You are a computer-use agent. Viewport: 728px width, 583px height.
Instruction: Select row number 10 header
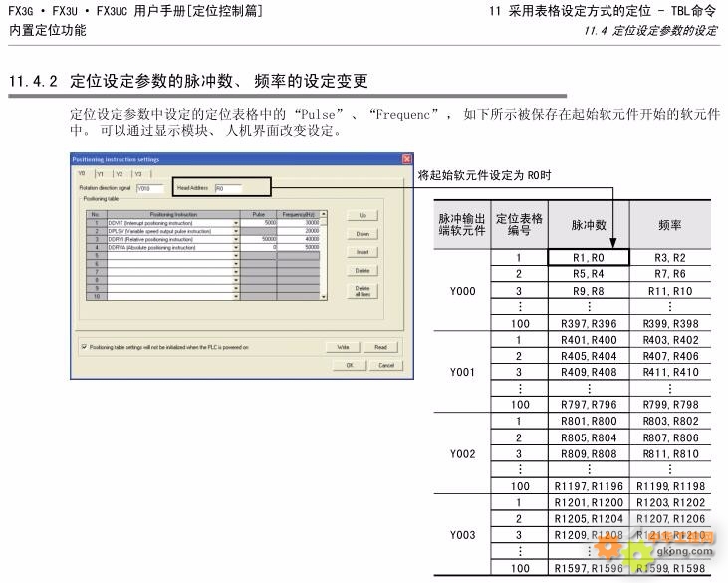point(97,296)
